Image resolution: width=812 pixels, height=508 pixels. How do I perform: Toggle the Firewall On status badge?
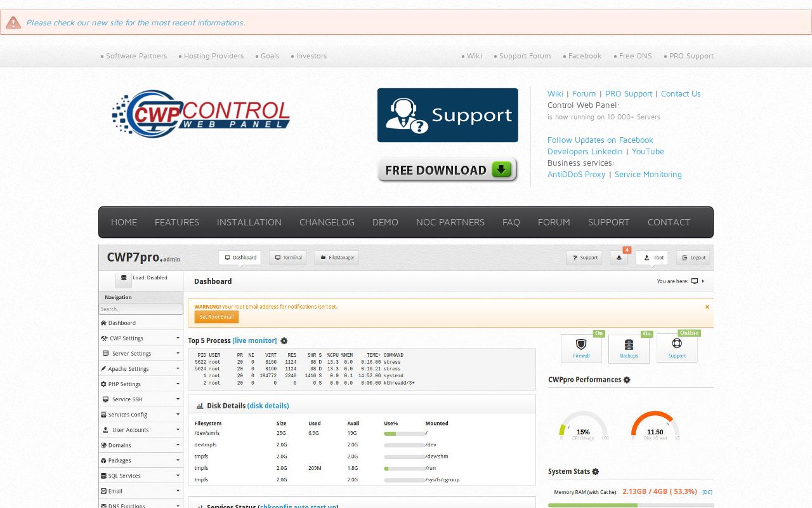click(x=599, y=333)
